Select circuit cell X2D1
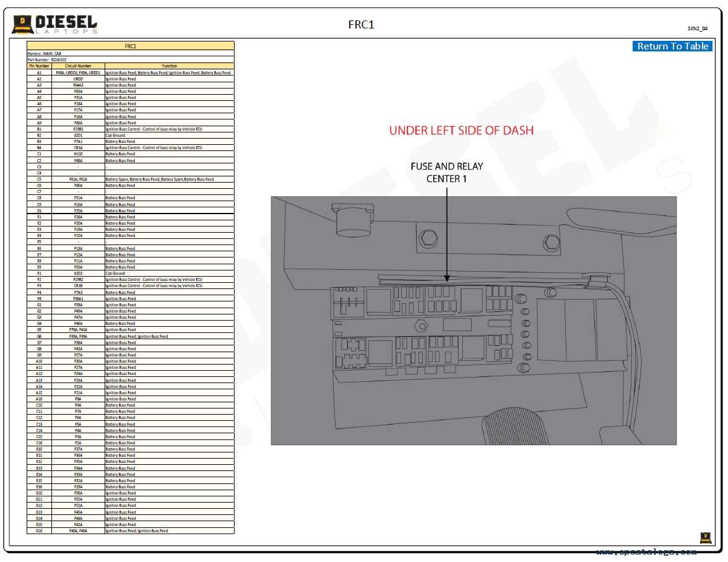Screen dimensions: 728x562 pyautogui.click(x=78, y=136)
